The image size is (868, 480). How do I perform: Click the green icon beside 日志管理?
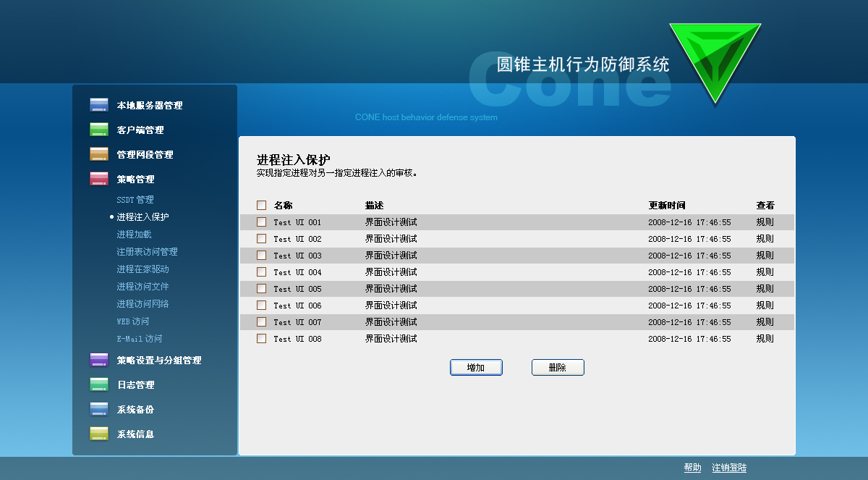(x=99, y=384)
